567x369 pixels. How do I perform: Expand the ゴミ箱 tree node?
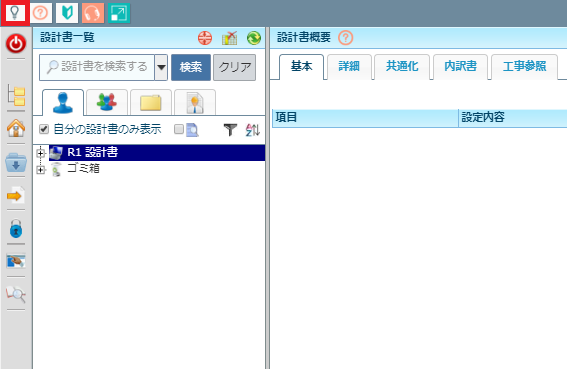[x=41, y=169]
